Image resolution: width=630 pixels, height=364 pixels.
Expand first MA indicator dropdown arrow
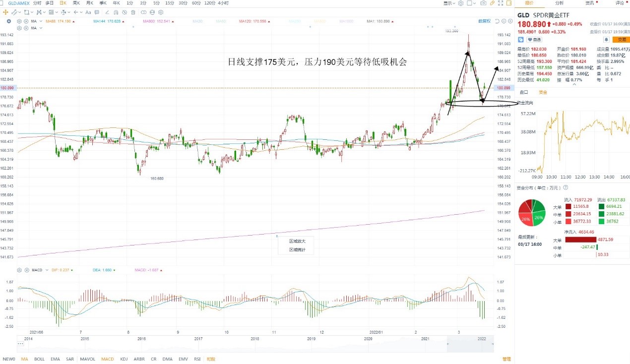[x=41, y=21]
